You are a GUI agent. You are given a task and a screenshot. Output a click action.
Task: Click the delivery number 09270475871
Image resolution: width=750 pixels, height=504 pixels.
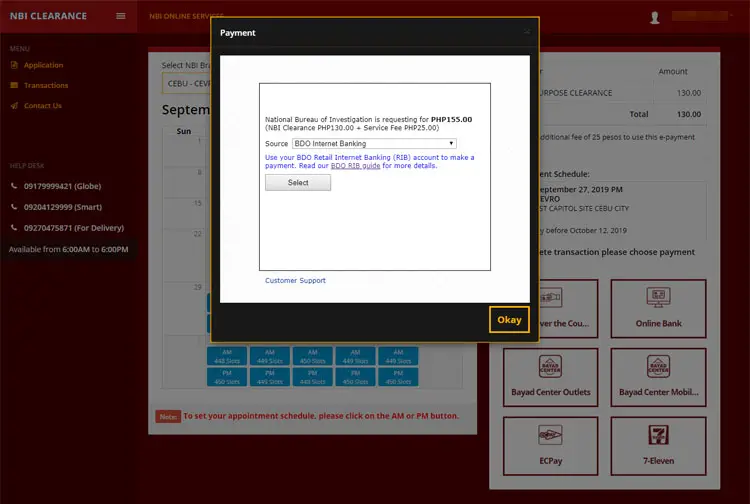pos(74,228)
